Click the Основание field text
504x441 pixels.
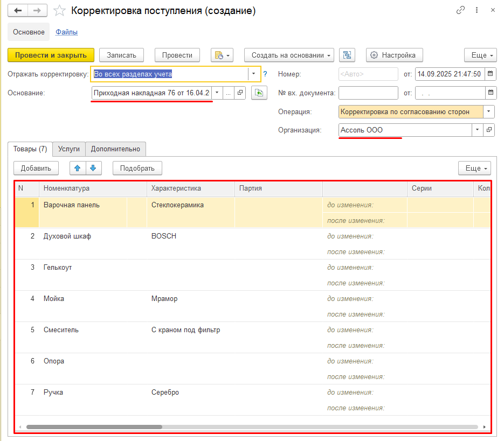[x=151, y=93]
